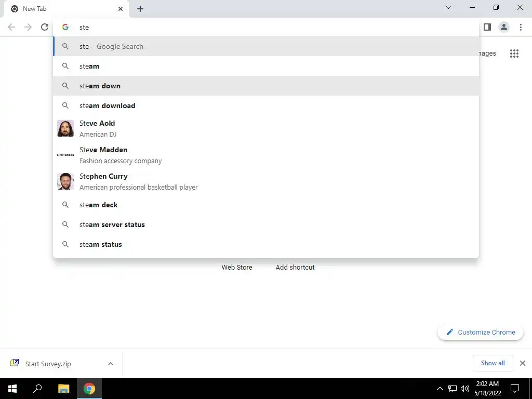532x399 pixels.
Task: Click search icon beside 'steam status'
Action: click(65, 244)
